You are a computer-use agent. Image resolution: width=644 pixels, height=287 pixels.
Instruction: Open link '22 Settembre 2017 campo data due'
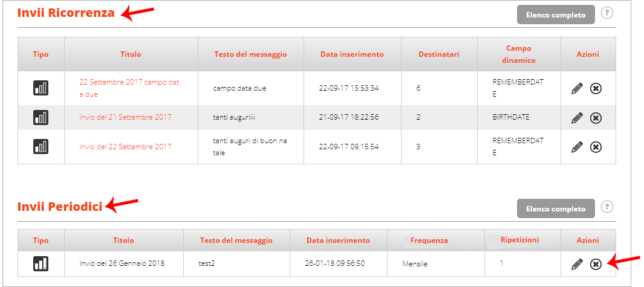coord(129,88)
